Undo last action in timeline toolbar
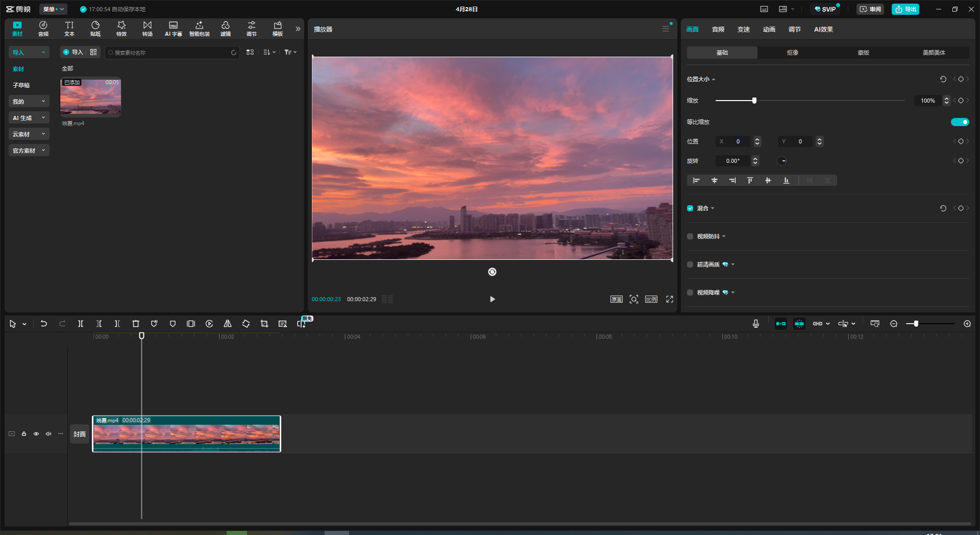The width and height of the screenshot is (980, 535). tap(44, 324)
